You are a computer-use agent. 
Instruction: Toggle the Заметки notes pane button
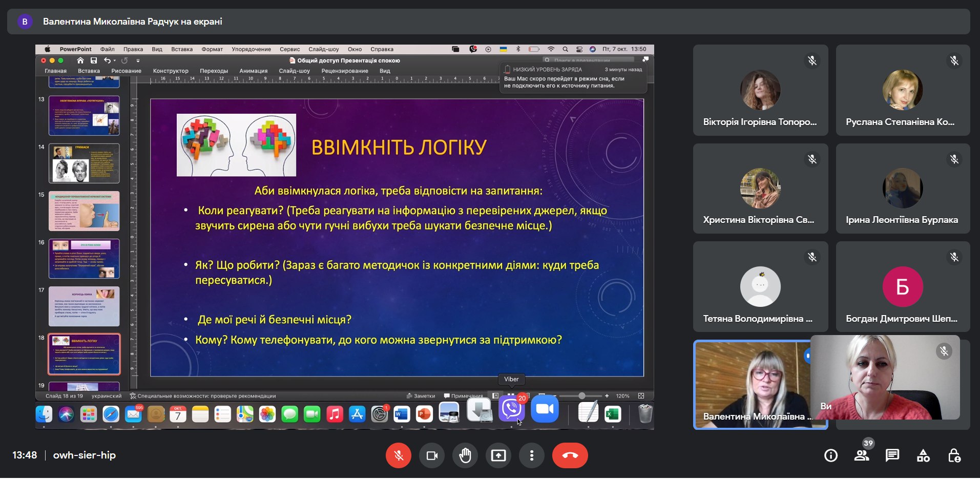421,396
